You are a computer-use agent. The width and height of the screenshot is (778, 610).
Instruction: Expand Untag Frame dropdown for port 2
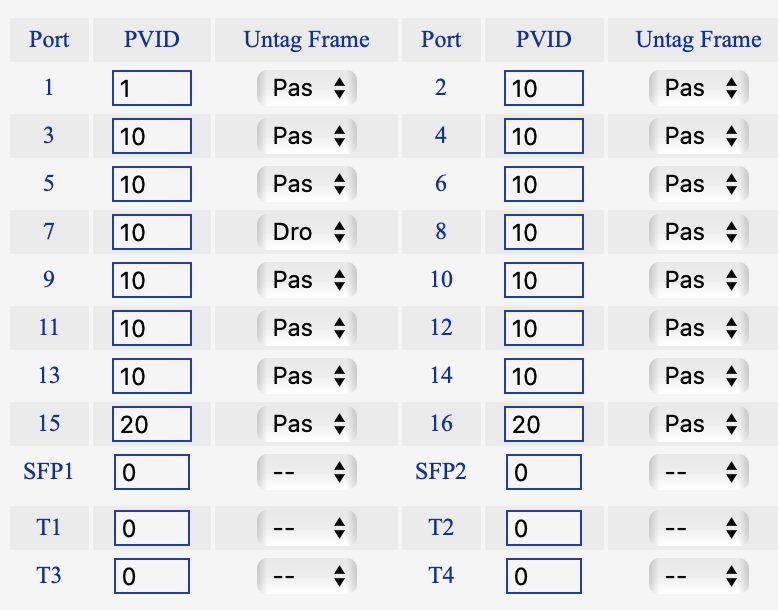coord(698,88)
